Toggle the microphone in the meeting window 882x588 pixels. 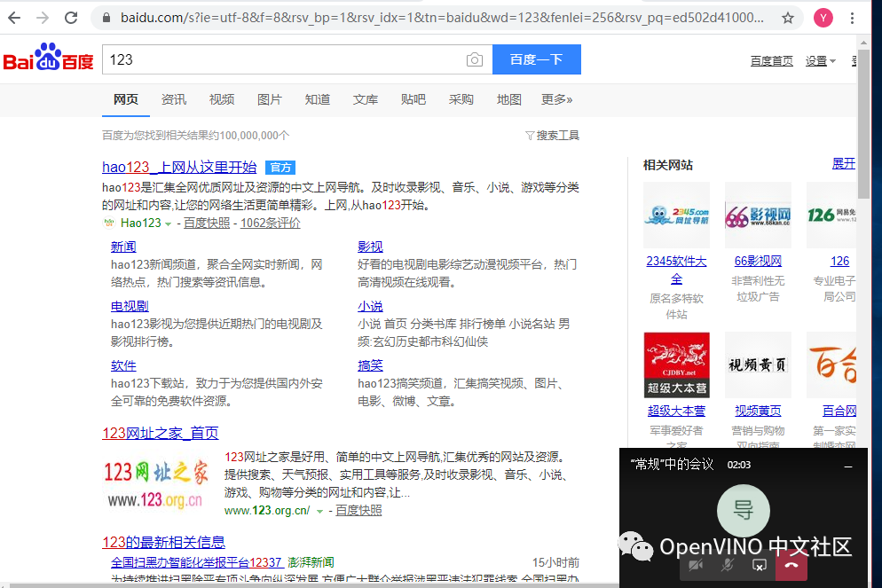(728, 566)
